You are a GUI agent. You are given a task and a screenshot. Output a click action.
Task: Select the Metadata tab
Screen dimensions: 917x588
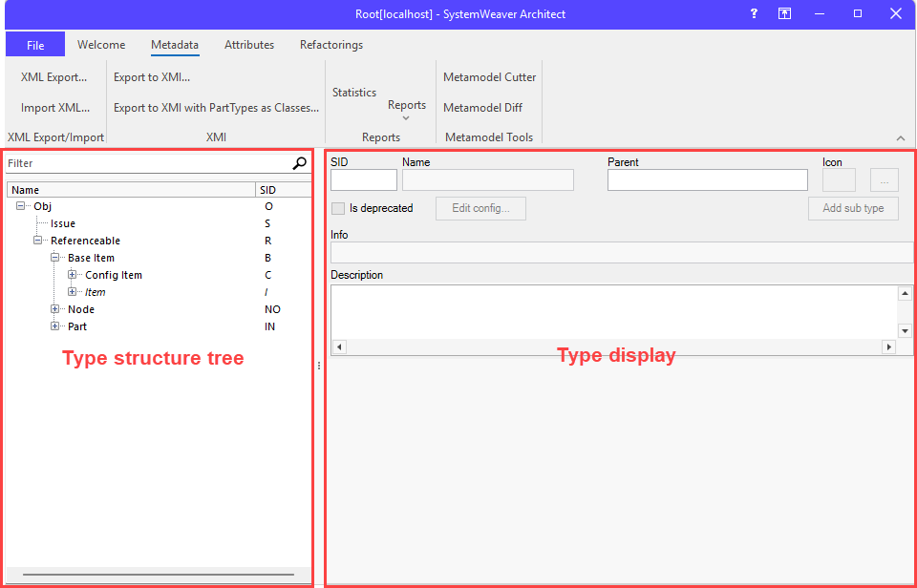174,45
